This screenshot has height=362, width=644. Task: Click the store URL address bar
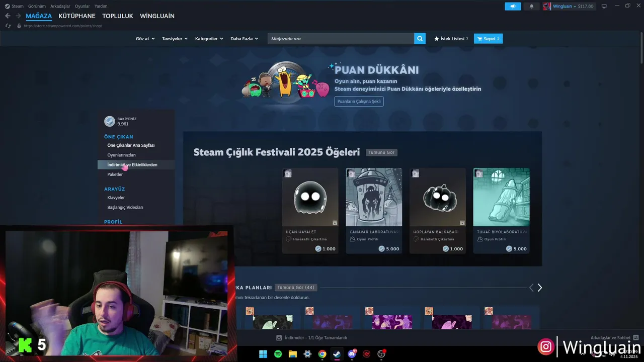pyautogui.click(x=63, y=26)
